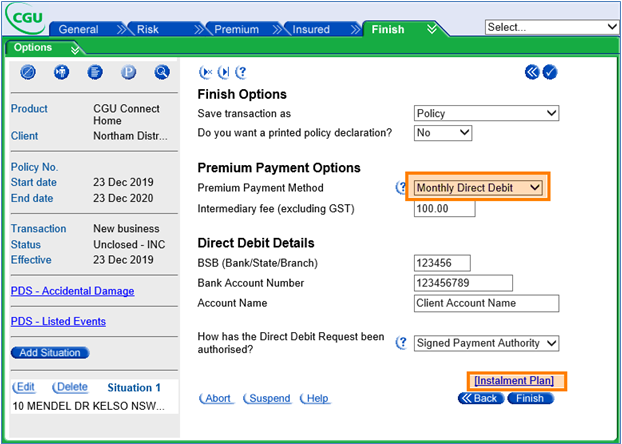Open PDS - Accidental Damage link

[x=73, y=291]
